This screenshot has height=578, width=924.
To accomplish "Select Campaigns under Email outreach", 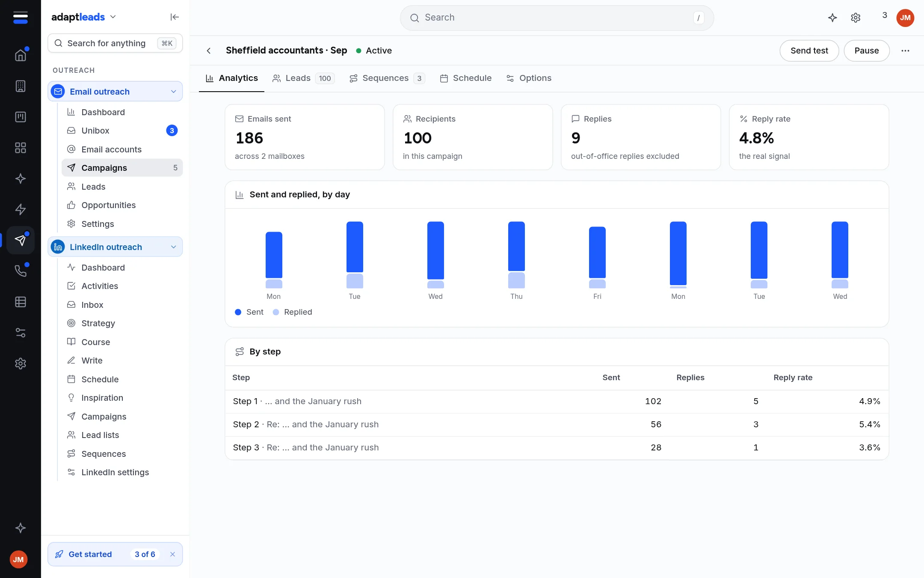I will pos(122,168).
